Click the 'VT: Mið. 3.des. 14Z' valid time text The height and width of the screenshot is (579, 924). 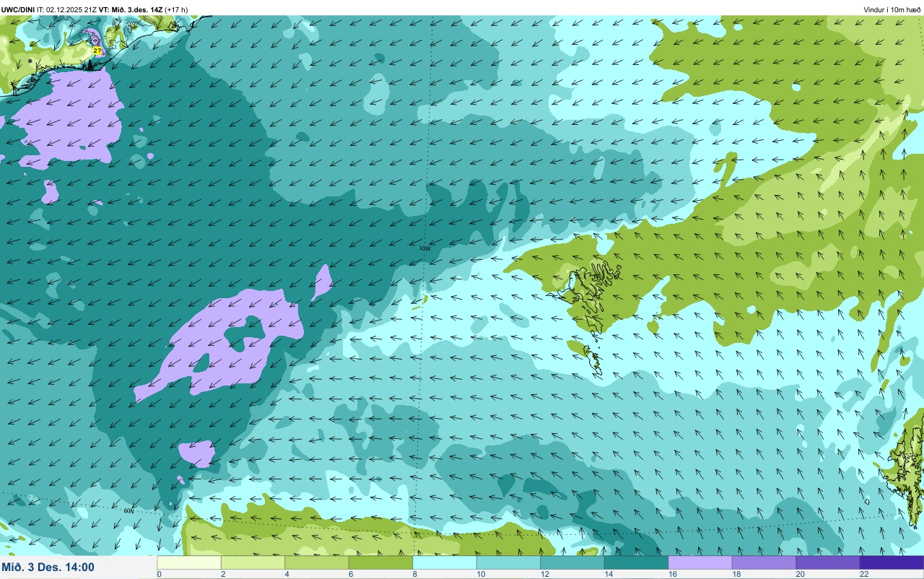coord(131,10)
